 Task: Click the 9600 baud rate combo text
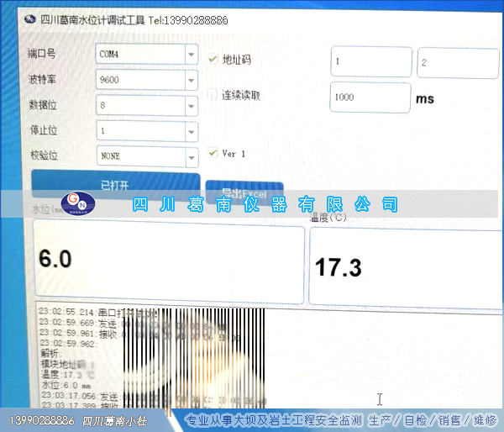[109, 80]
